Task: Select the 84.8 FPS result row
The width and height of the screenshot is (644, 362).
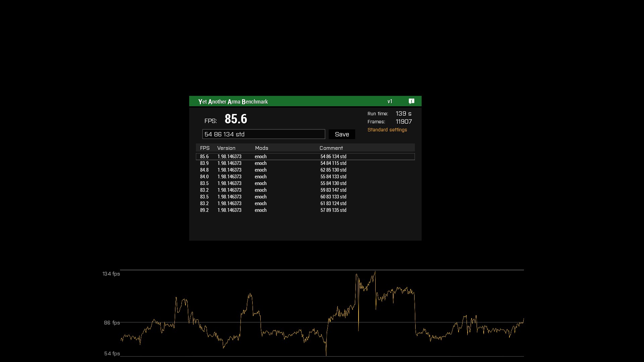Action: pyautogui.click(x=305, y=170)
